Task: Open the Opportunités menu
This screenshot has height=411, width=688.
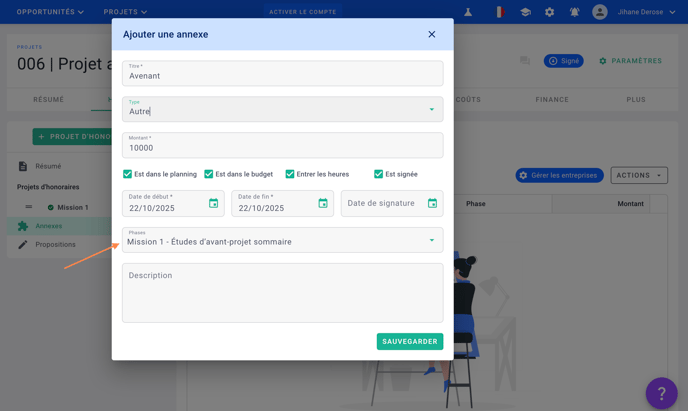Action: 50,12
